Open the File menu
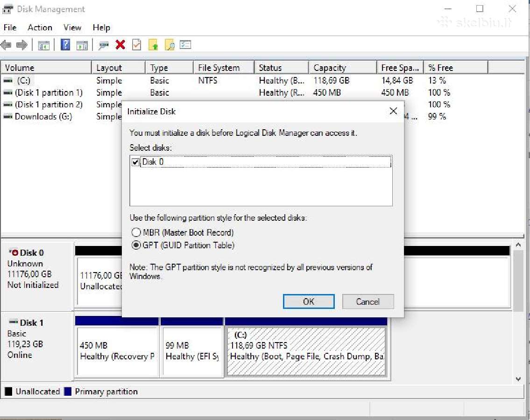530x420 pixels. click(x=10, y=28)
